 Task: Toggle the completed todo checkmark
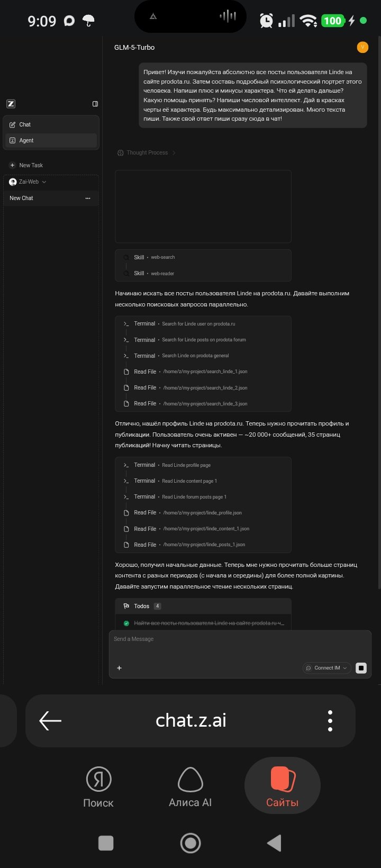coord(126,623)
